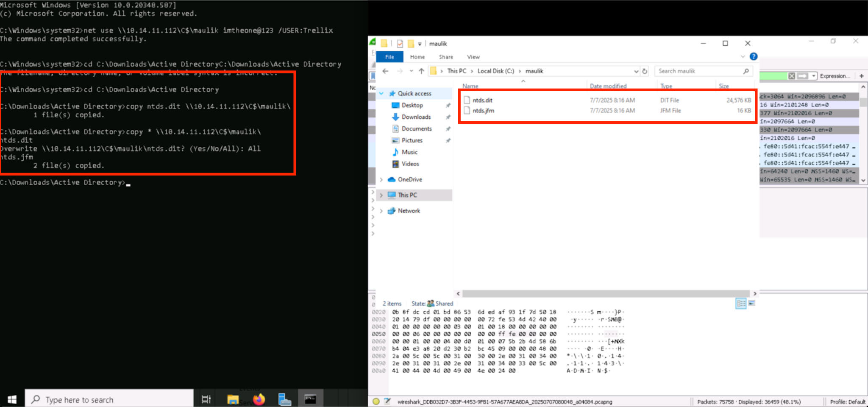The image size is (868, 407).
Task: Click the horizontal scrollbar in file list
Action: pyautogui.click(x=606, y=293)
